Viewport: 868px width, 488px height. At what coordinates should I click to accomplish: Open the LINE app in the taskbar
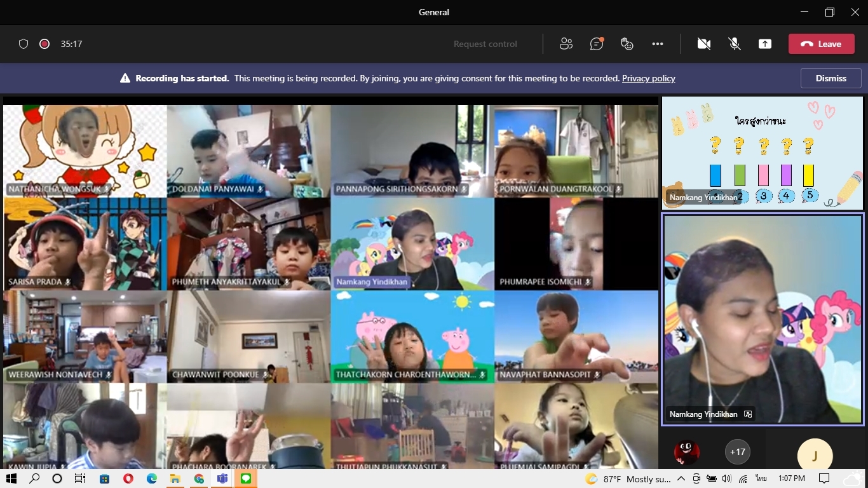tap(246, 478)
